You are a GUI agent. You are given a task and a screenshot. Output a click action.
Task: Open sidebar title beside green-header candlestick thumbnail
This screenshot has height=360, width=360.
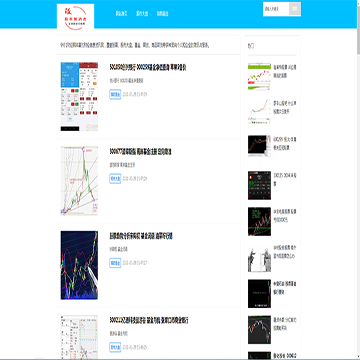pyautogui.click(x=285, y=71)
